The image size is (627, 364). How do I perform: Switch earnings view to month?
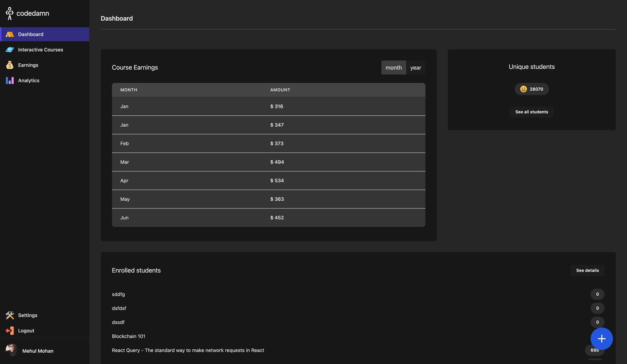(x=393, y=68)
